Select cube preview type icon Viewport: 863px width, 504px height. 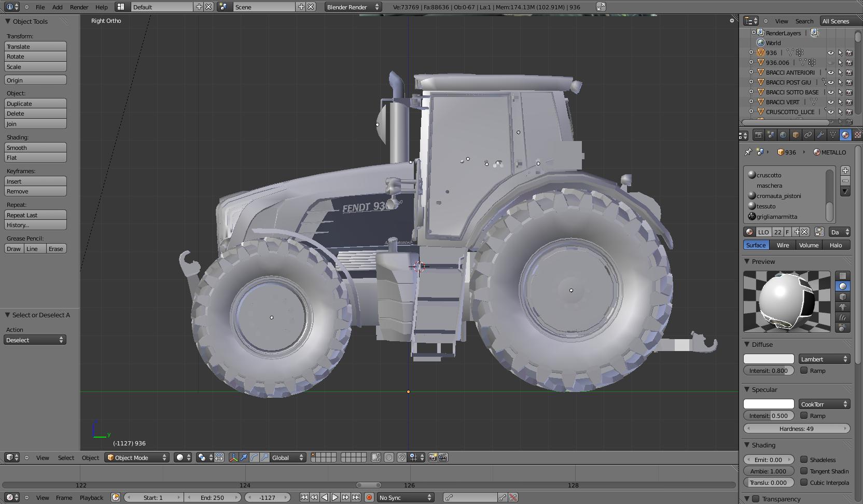[843, 297]
